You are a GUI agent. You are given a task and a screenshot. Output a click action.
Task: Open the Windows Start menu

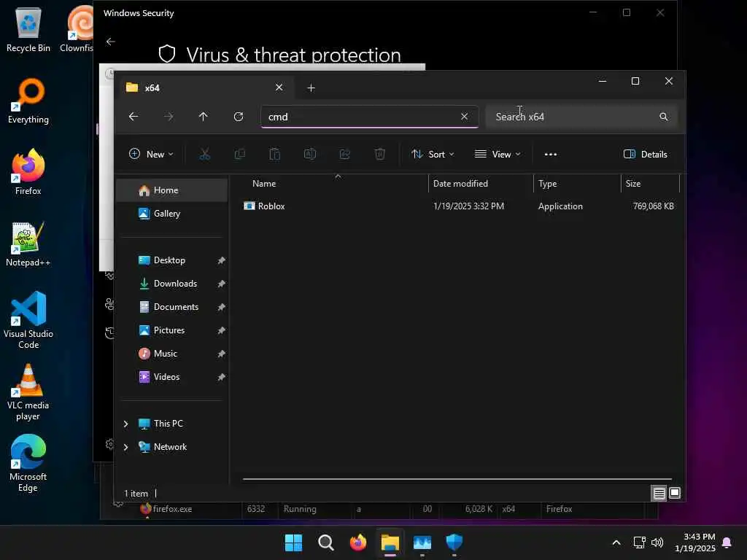(x=293, y=542)
